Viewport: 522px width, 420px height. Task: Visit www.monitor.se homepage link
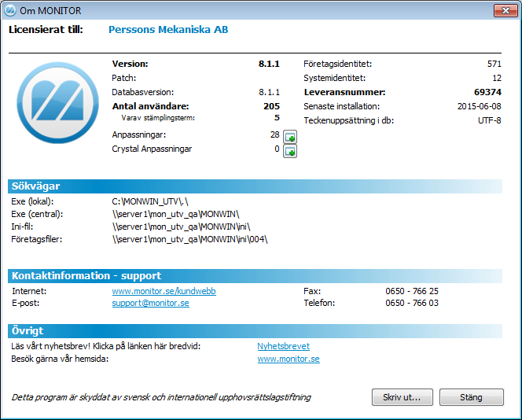[x=289, y=359]
